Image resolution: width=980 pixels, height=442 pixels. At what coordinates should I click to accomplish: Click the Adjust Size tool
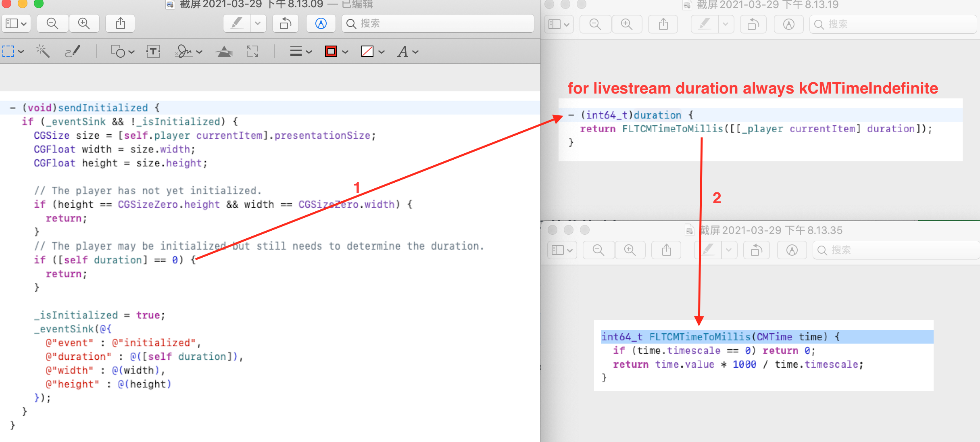coord(253,52)
